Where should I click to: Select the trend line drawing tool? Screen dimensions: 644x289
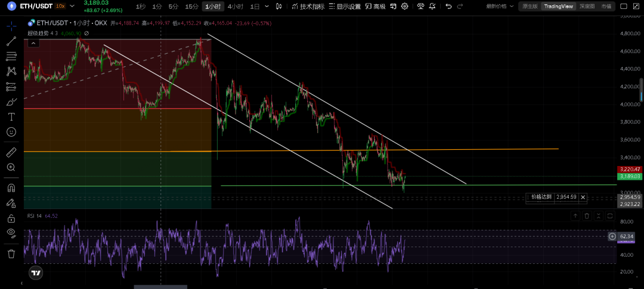coord(11,42)
